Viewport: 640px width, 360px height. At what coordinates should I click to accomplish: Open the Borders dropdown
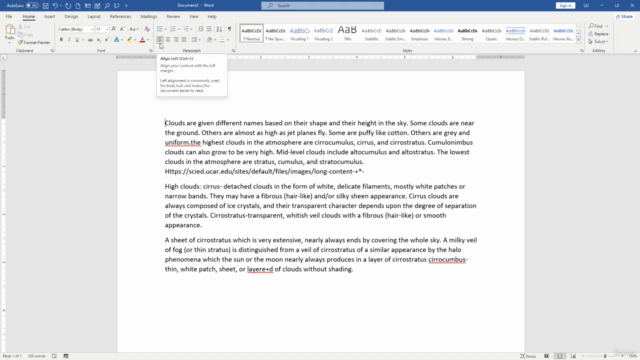tap(227, 40)
